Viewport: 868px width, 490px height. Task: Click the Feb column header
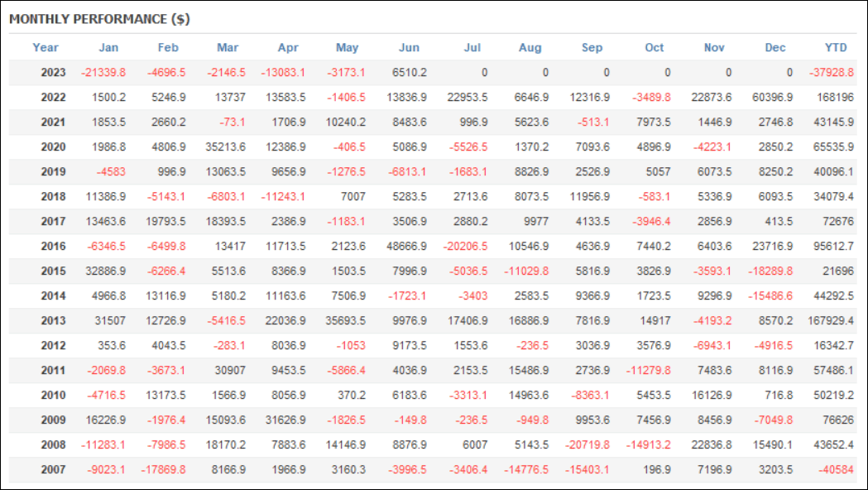tap(168, 48)
